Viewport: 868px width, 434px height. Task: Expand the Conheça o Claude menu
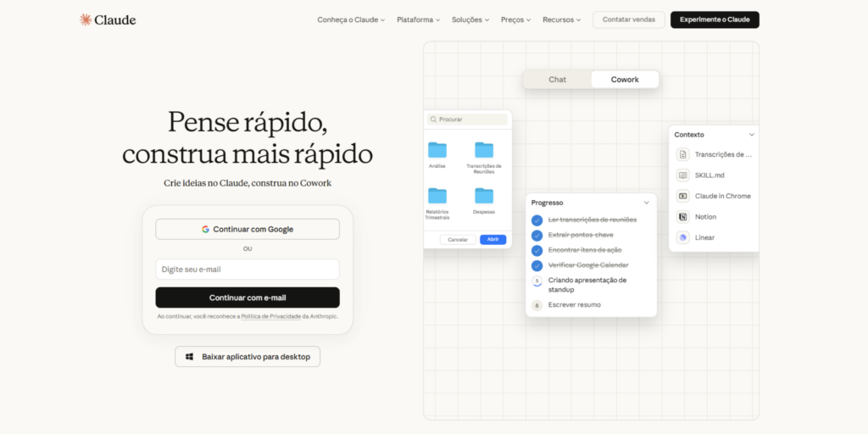click(x=351, y=20)
